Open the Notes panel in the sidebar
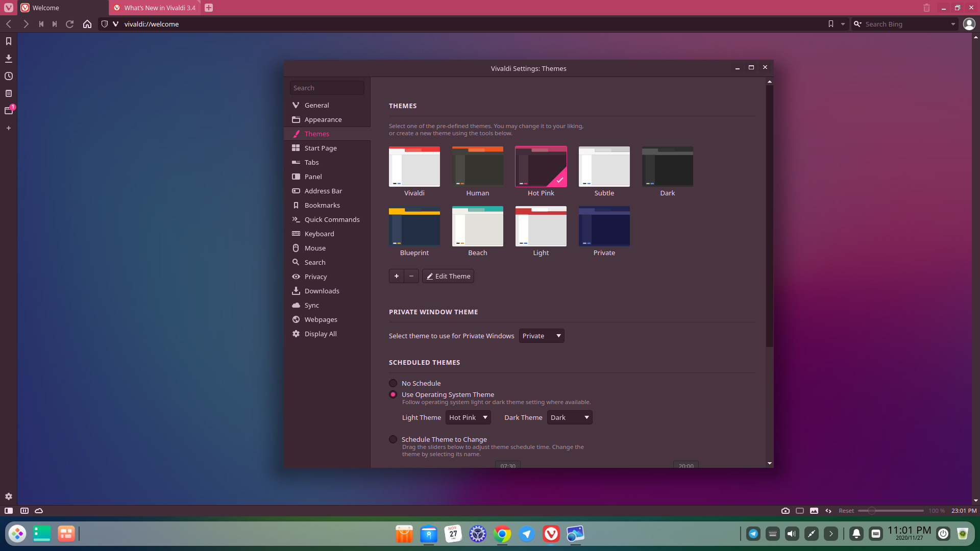Image resolution: width=980 pixels, height=551 pixels. [x=8, y=93]
